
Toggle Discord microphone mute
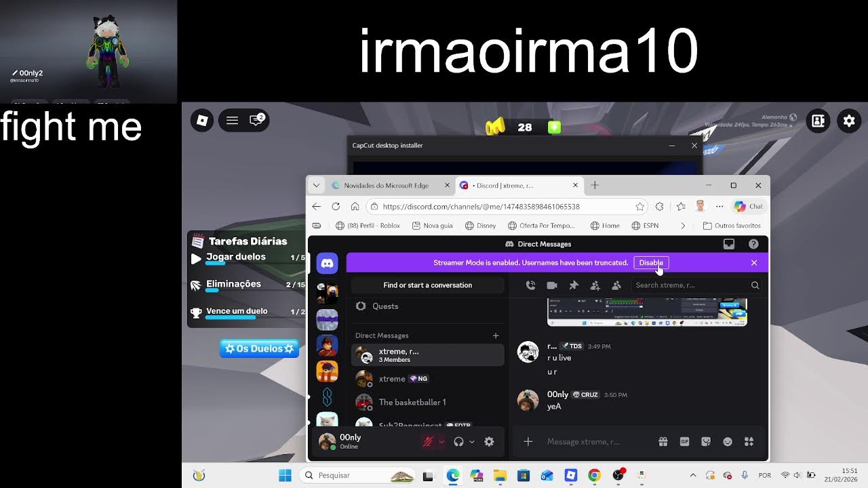coord(428,441)
